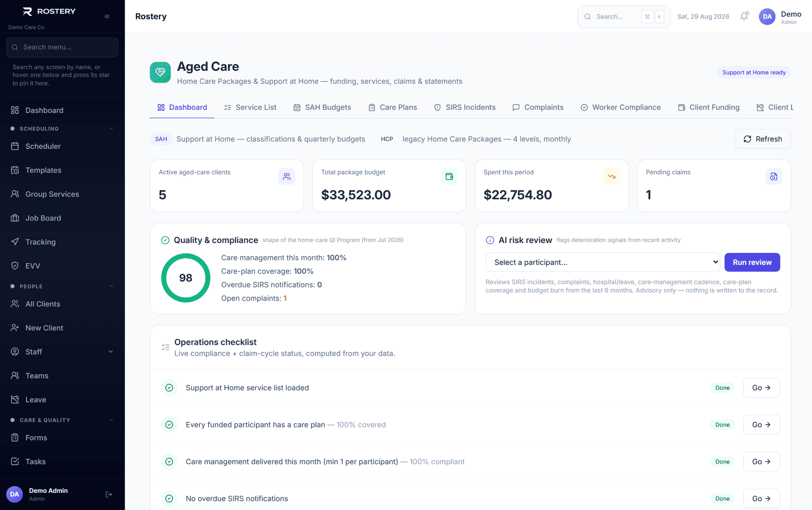Open the Rostery logo home link

point(49,11)
